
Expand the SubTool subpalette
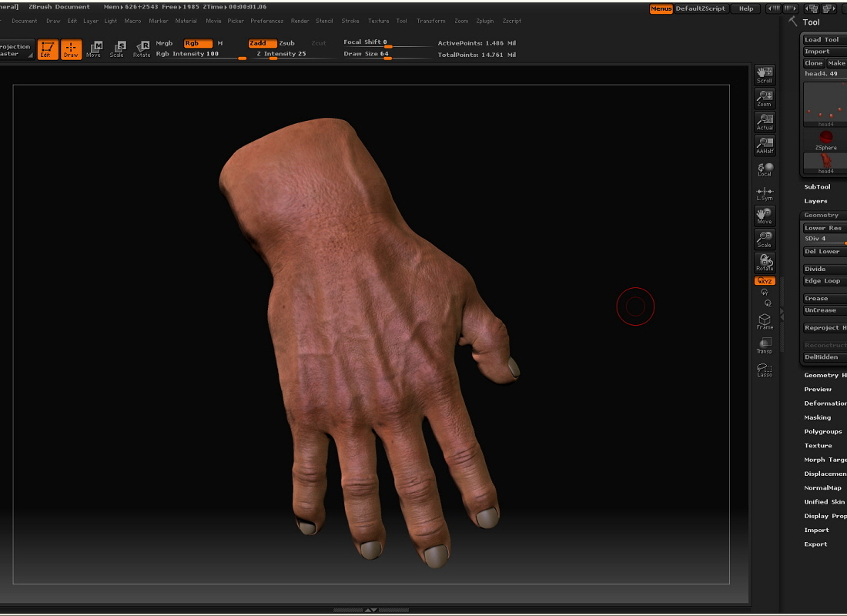point(818,186)
